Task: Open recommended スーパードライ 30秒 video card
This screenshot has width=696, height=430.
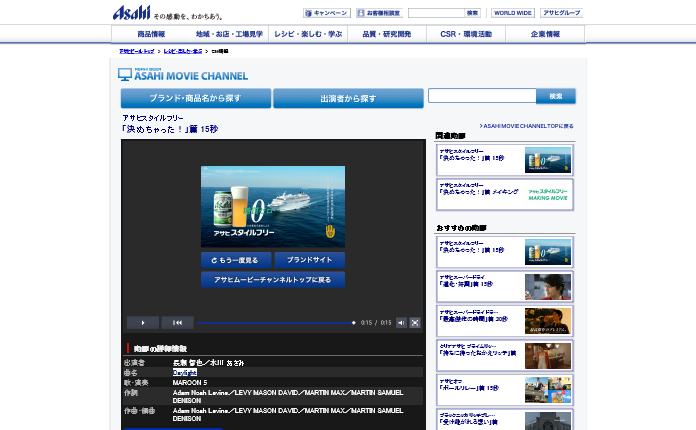Action: tap(505, 321)
